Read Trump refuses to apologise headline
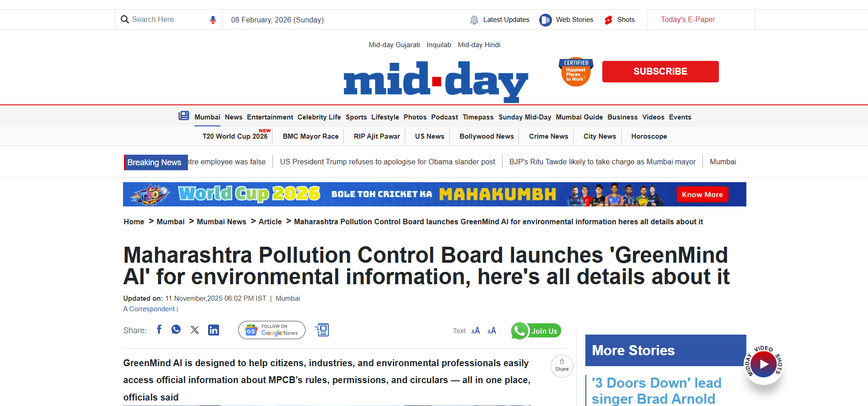Viewport: 868px width, 406px height. (x=387, y=162)
